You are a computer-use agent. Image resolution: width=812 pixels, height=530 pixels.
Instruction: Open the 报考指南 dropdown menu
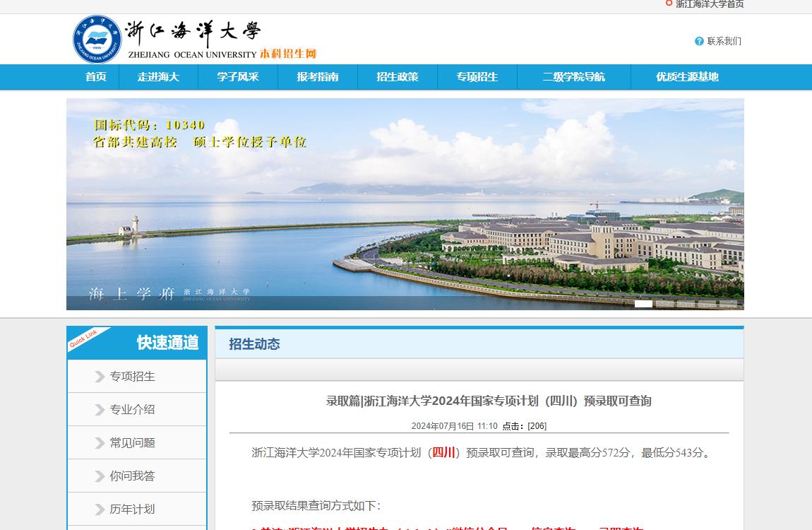318,77
